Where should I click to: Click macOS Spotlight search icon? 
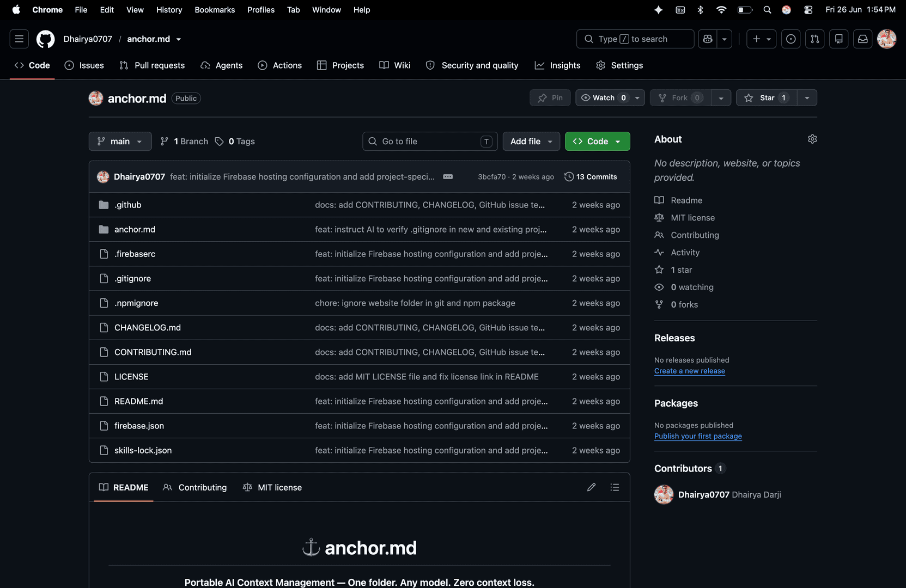coord(767,10)
